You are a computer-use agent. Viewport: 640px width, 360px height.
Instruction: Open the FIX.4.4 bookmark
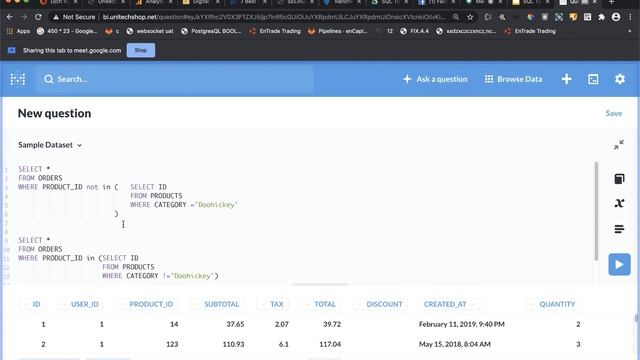pos(414,31)
